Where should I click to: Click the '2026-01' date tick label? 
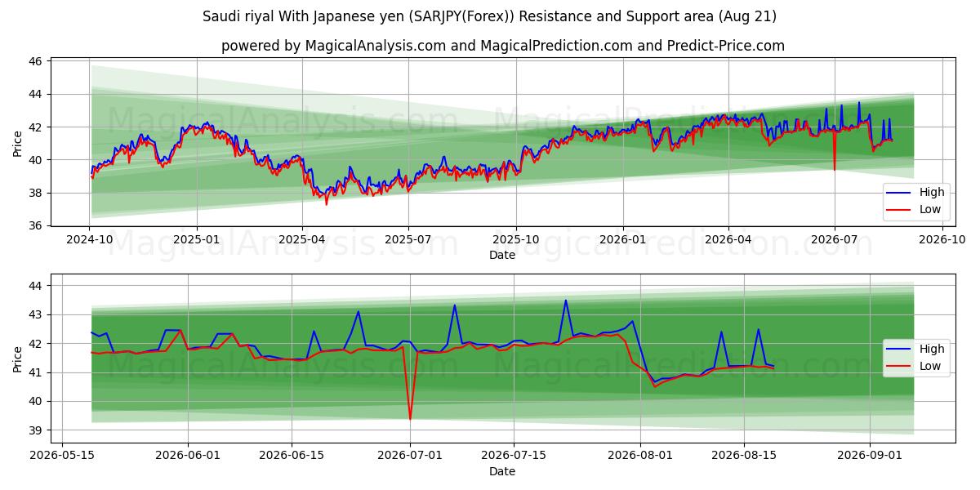click(622, 240)
